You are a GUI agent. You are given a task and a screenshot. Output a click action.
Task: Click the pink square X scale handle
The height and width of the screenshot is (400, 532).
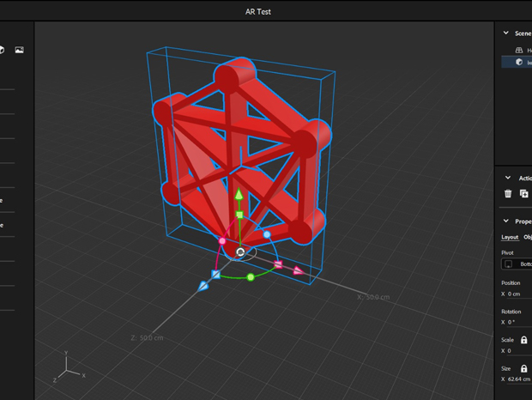(278, 264)
